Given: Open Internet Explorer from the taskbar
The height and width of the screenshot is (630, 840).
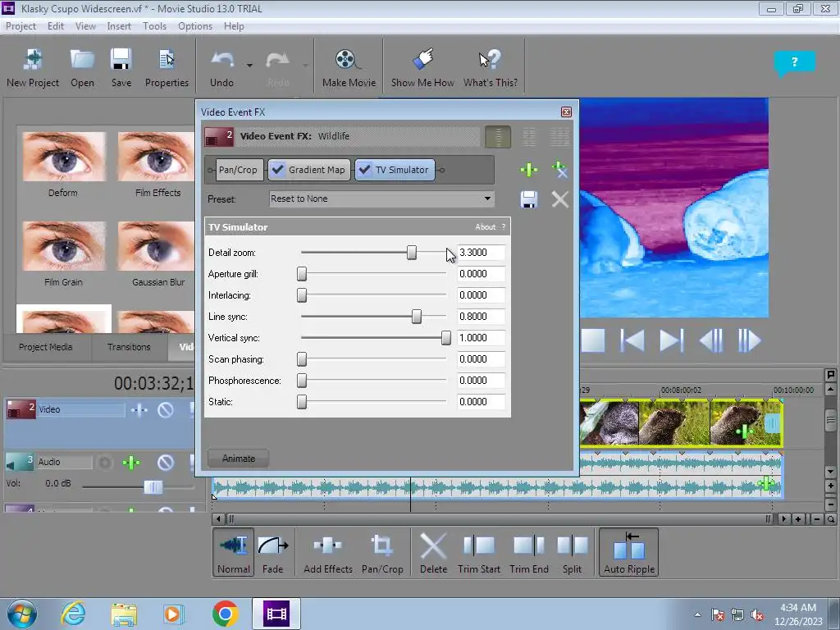Looking at the screenshot, I should click(x=73, y=614).
